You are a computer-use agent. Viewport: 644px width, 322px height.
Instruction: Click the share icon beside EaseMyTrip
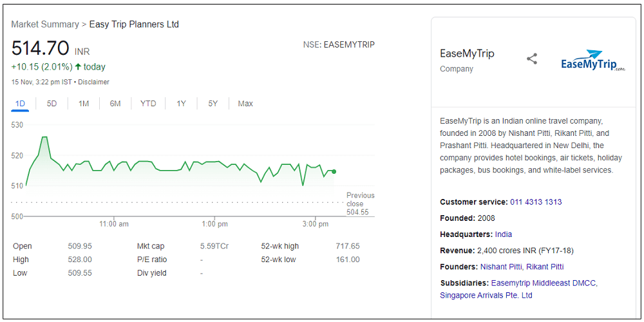[x=532, y=59]
